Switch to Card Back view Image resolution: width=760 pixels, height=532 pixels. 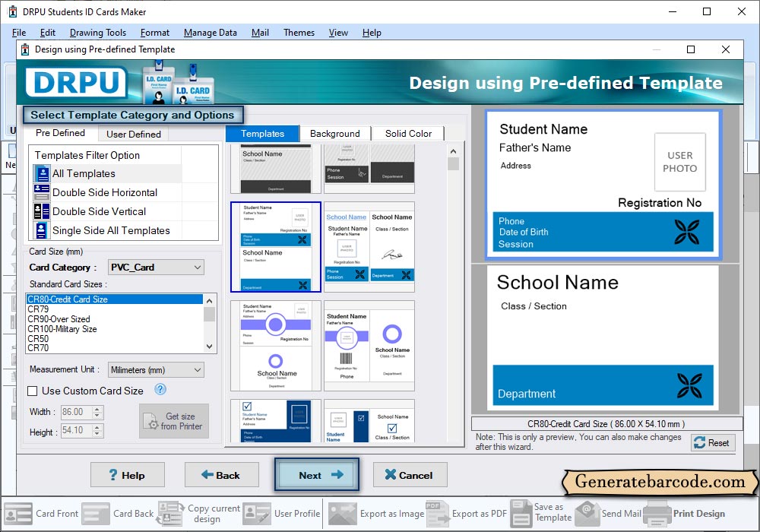[118, 514]
